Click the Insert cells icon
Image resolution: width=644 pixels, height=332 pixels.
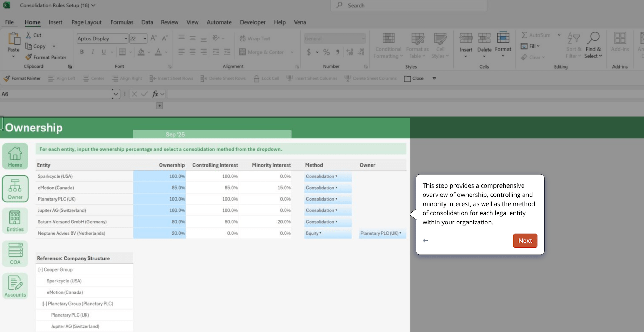466,38
